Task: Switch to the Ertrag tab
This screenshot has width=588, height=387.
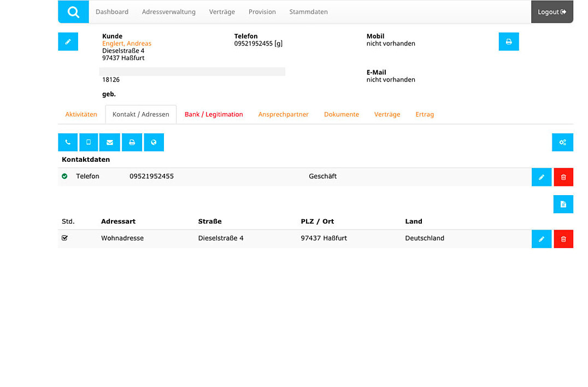Action: 425,114
